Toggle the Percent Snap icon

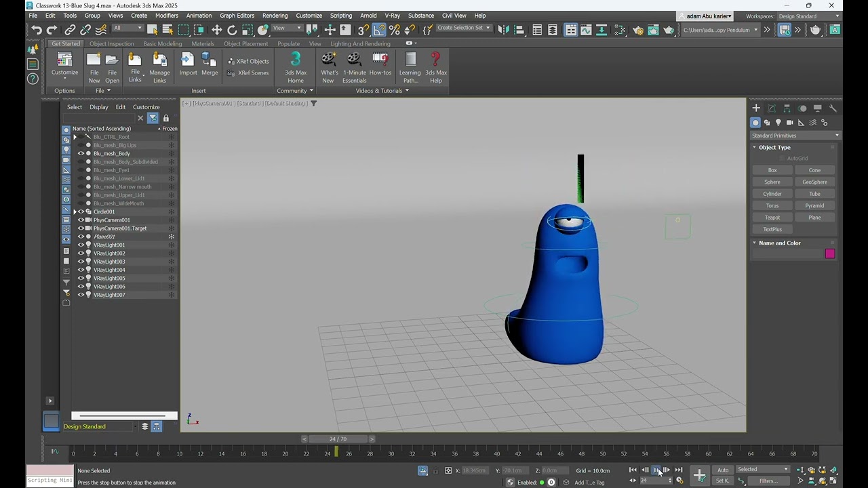click(394, 30)
